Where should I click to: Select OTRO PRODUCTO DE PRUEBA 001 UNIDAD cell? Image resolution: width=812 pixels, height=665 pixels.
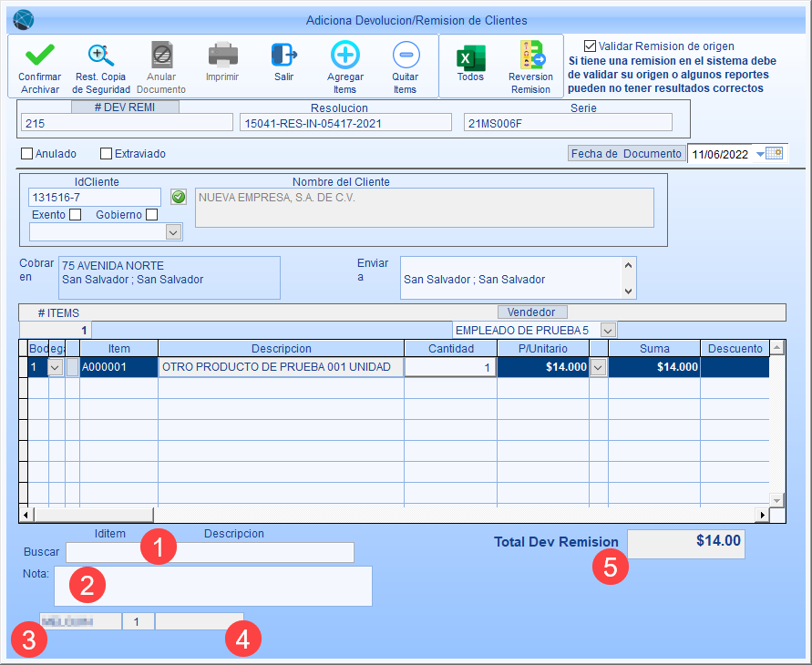pyautogui.click(x=282, y=367)
